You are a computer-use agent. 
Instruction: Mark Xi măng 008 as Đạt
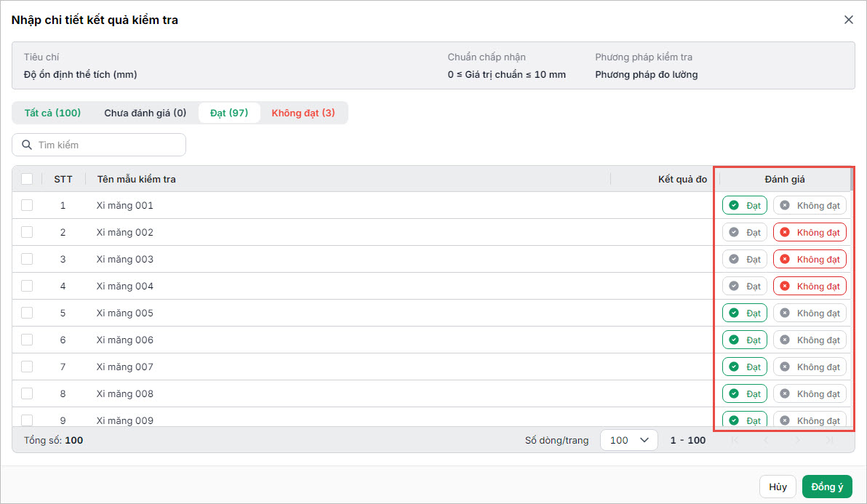click(744, 393)
